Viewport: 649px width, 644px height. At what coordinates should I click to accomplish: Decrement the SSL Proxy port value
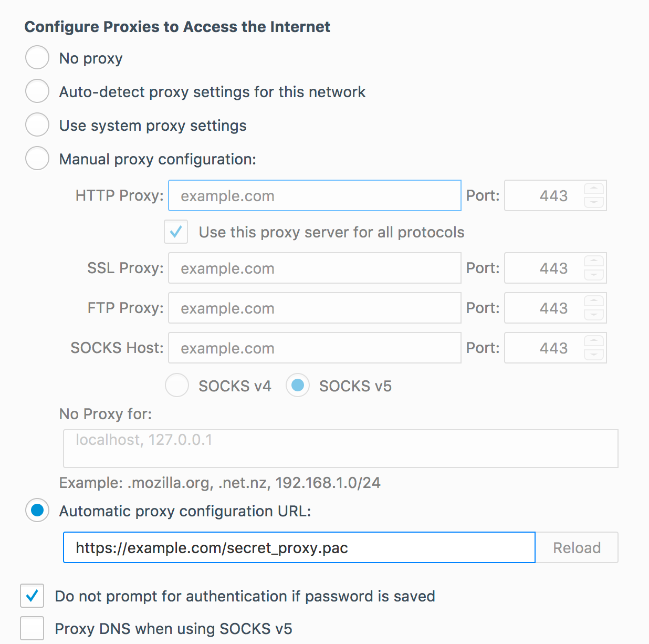coord(594,274)
